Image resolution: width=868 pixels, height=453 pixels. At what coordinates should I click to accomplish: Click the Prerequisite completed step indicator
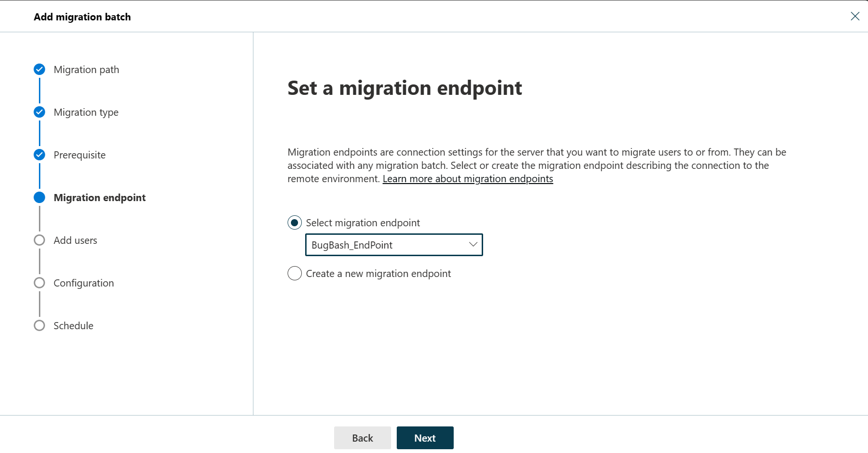(39, 155)
